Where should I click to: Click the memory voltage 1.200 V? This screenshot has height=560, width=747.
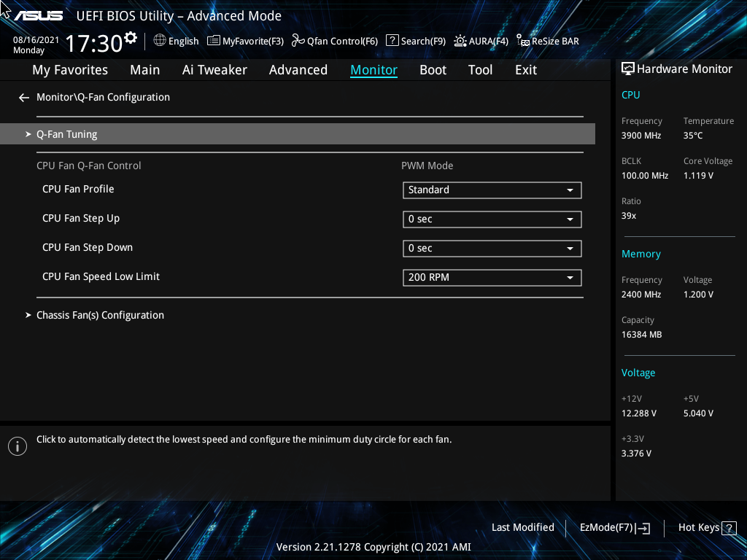click(698, 295)
